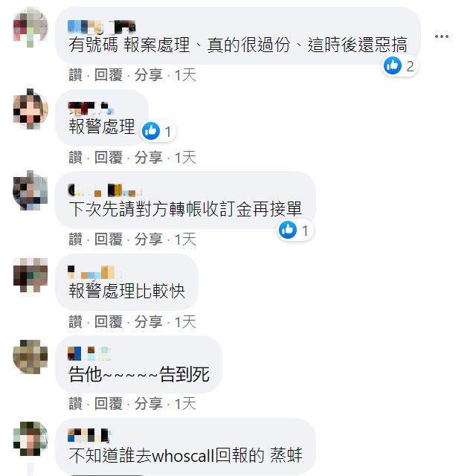Share the 下次先請對方轉帳收訂金再接單 comment
This screenshot has width=473, height=476.
coord(148,239)
